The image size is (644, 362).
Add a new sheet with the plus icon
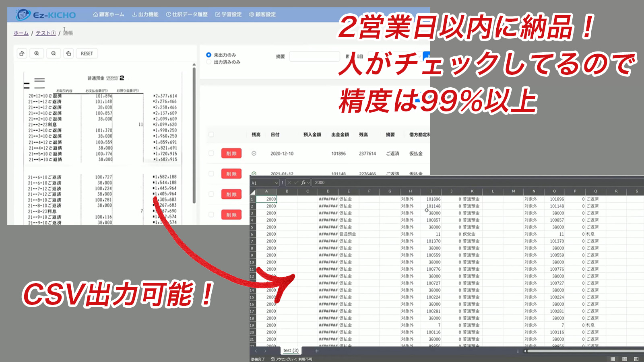317,351
